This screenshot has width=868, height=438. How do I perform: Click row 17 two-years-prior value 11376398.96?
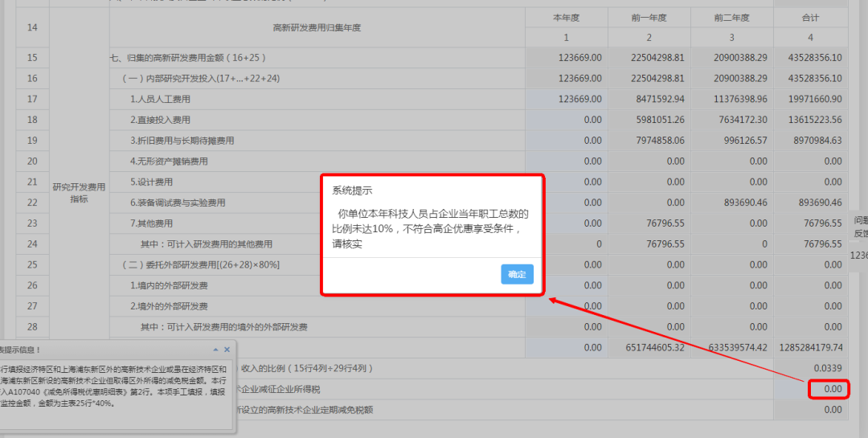click(x=731, y=99)
